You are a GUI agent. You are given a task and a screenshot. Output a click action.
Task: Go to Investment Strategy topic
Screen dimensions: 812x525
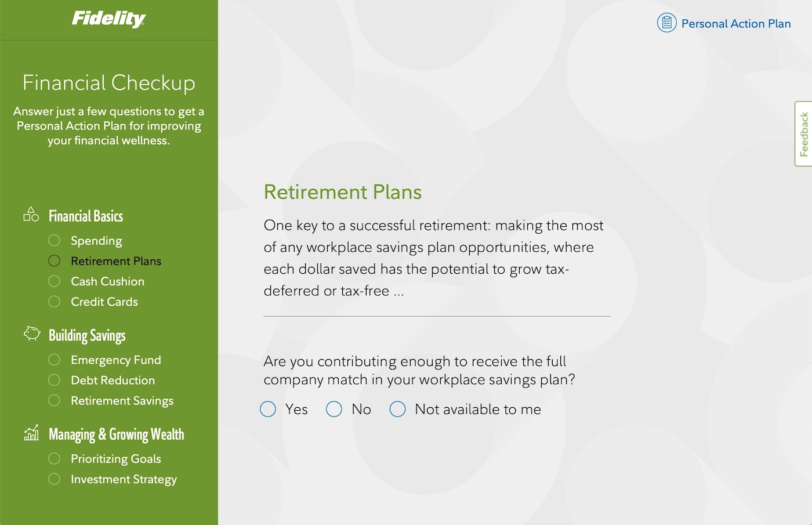124,479
